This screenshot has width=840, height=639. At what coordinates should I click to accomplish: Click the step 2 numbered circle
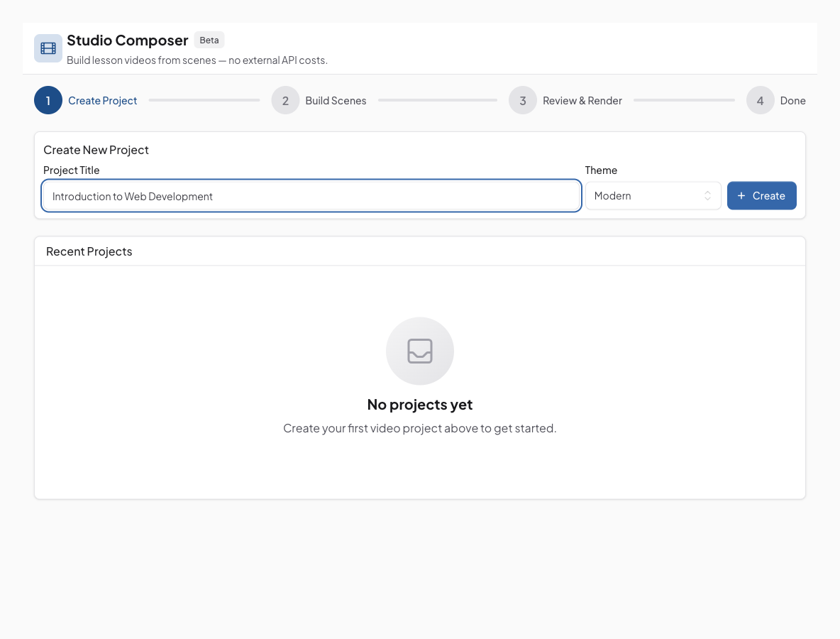[285, 101]
